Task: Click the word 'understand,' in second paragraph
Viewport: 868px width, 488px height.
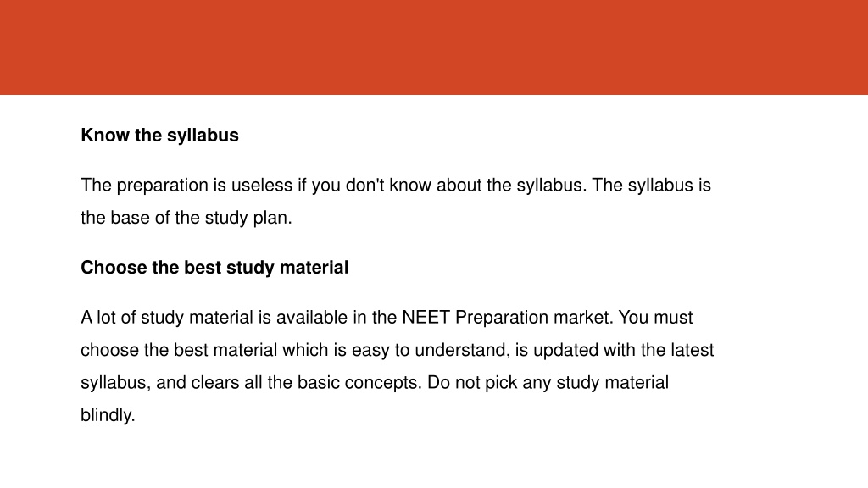Action: [x=462, y=350]
